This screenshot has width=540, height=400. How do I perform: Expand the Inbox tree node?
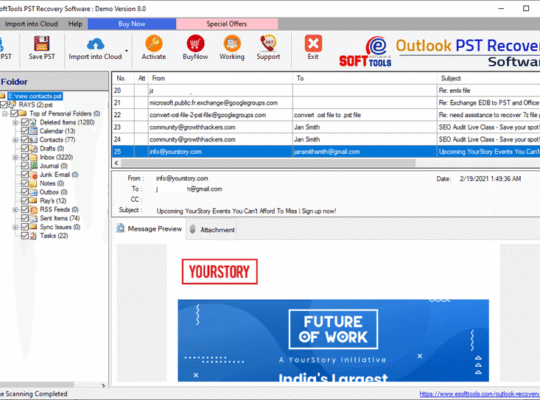pos(15,157)
